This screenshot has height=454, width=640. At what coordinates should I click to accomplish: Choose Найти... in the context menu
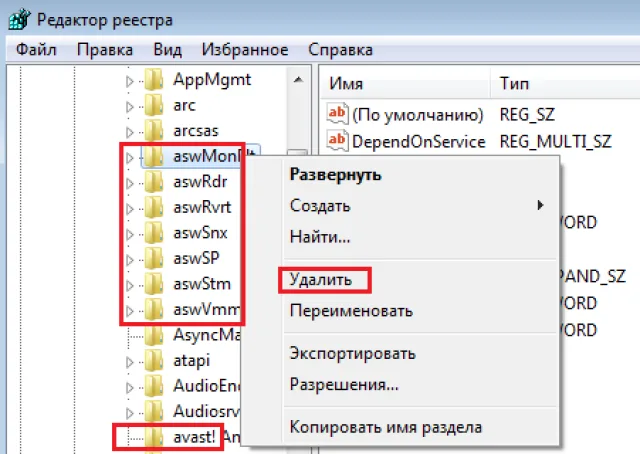(320, 237)
